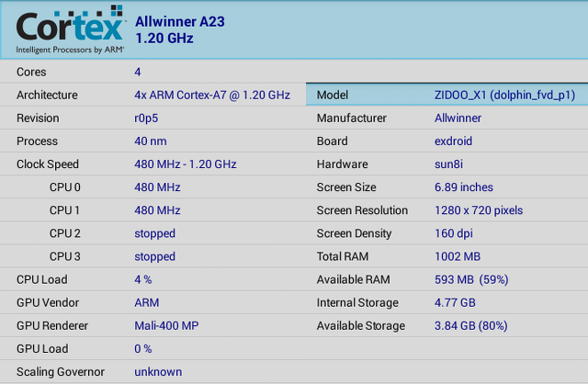Select the CPU 2 row label

click(x=65, y=233)
